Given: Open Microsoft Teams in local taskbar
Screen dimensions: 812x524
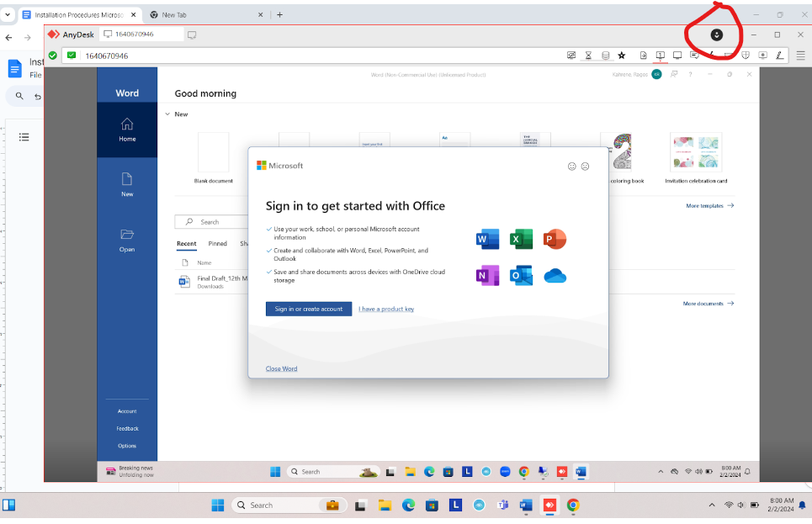Looking at the screenshot, I should pos(503,505).
